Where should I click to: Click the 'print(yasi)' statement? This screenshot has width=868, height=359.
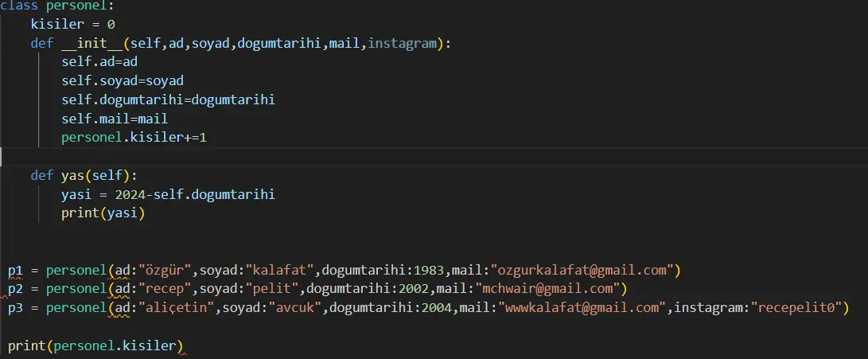coord(103,213)
